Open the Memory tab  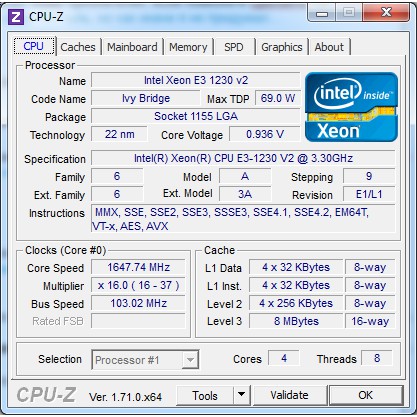(188, 47)
